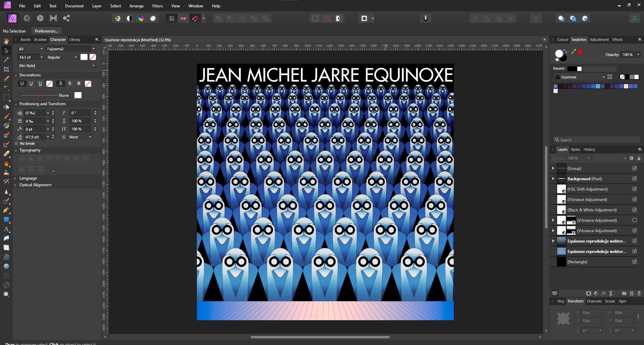Show the unchecked Vibrance Adjustment layer
The image size is (644, 345).
pos(635,220)
